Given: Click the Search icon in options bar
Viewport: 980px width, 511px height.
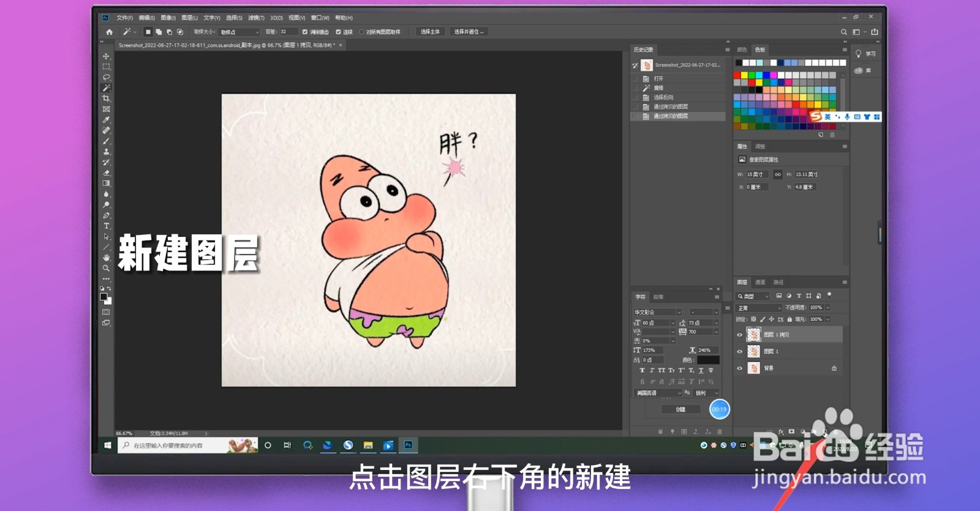Looking at the screenshot, I should 844,32.
